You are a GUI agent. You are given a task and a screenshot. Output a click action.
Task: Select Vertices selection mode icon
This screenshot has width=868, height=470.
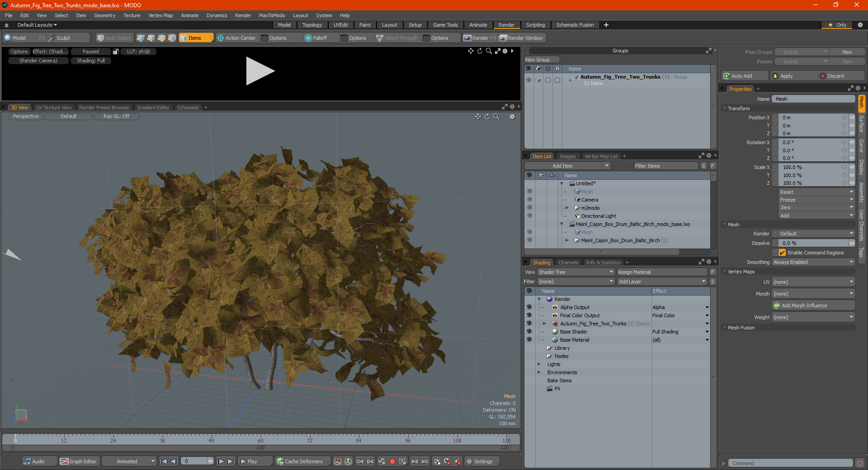pos(141,38)
